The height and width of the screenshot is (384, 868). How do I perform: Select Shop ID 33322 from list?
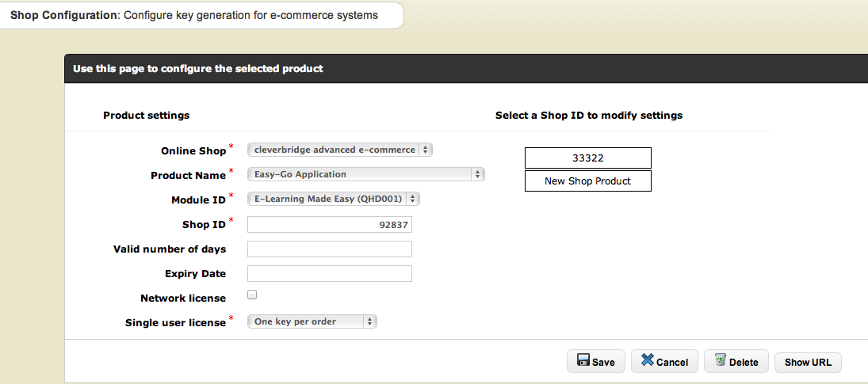(587, 158)
